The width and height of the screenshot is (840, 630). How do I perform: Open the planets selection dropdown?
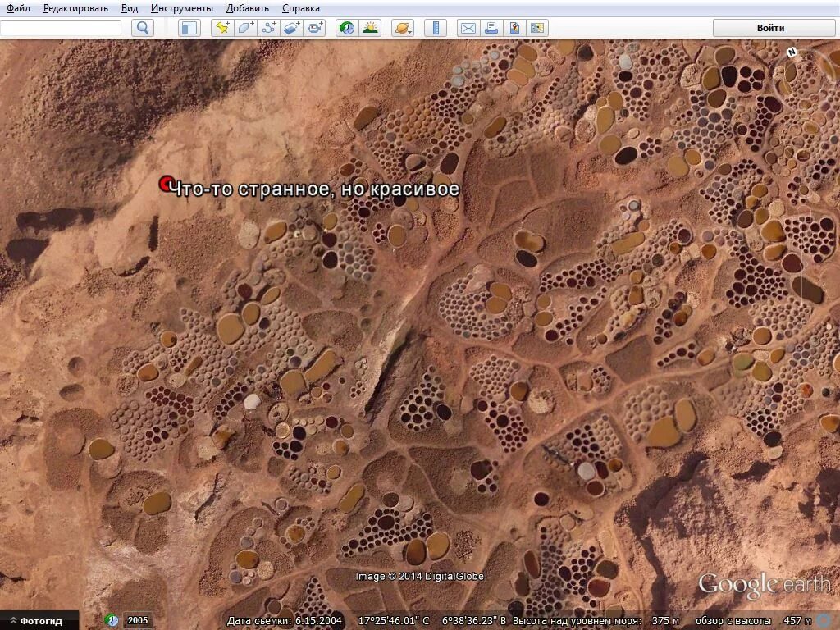(x=401, y=28)
